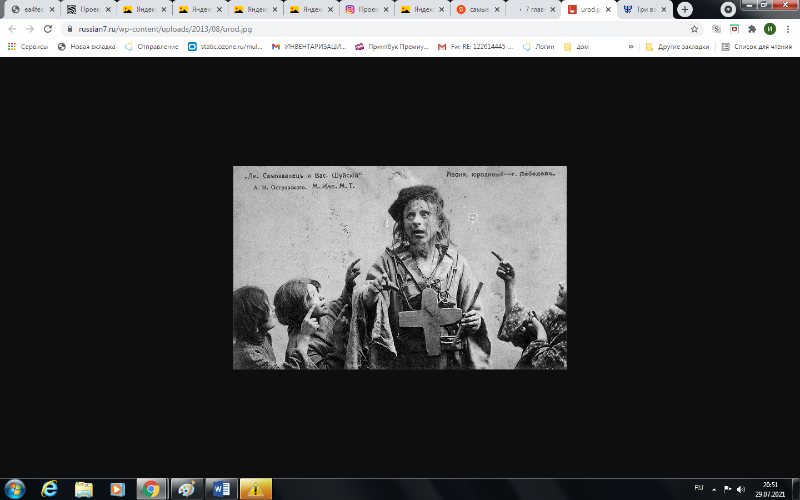Open the S extension icon in toolbar

716,29
